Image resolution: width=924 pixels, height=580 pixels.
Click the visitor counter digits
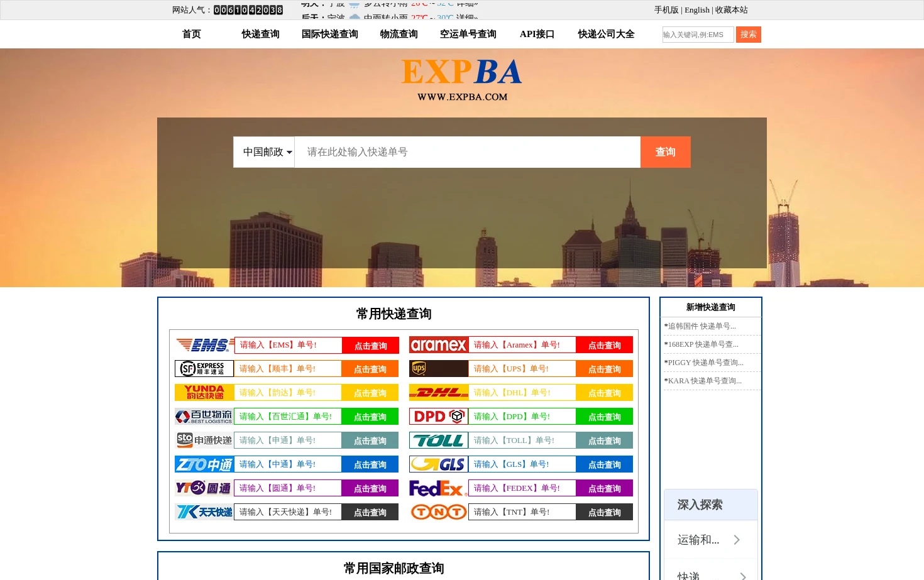click(x=248, y=10)
